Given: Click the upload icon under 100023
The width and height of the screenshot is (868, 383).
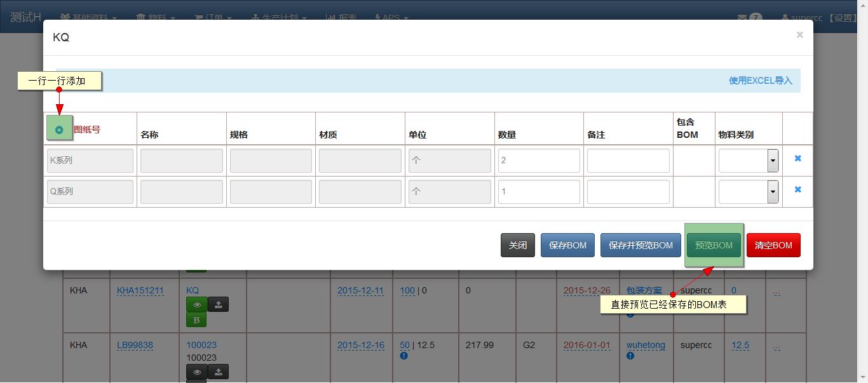Looking at the screenshot, I should click(218, 372).
